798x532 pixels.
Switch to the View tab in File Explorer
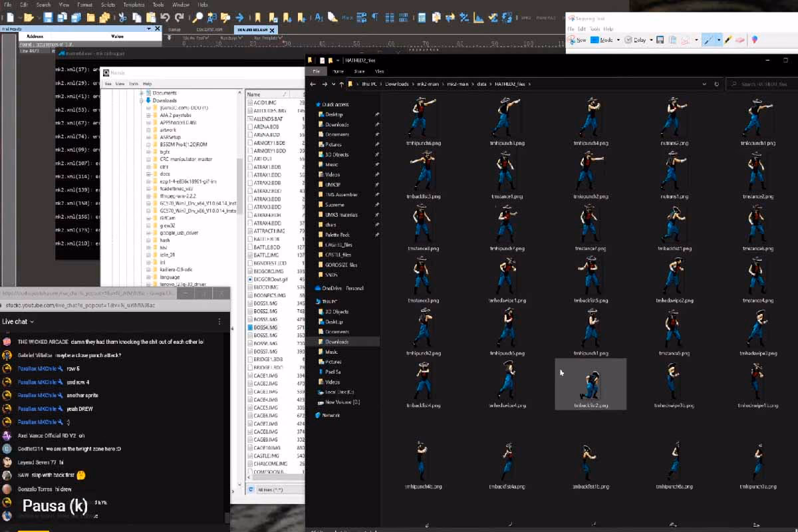[x=380, y=71]
